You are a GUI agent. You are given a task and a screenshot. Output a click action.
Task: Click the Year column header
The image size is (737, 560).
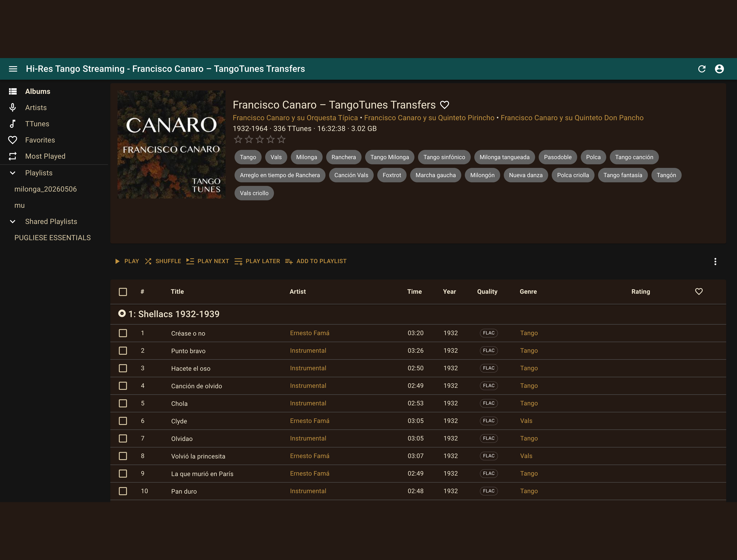449,292
